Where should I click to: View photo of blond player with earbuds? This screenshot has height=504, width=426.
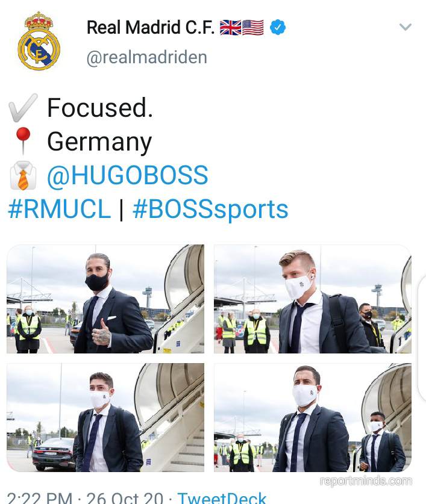tap(313, 299)
